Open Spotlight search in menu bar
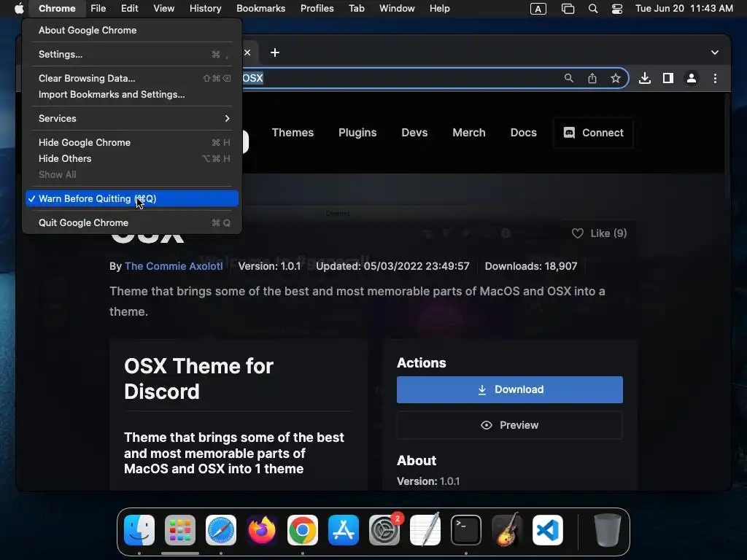The width and height of the screenshot is (747, 560). [593, 9]
